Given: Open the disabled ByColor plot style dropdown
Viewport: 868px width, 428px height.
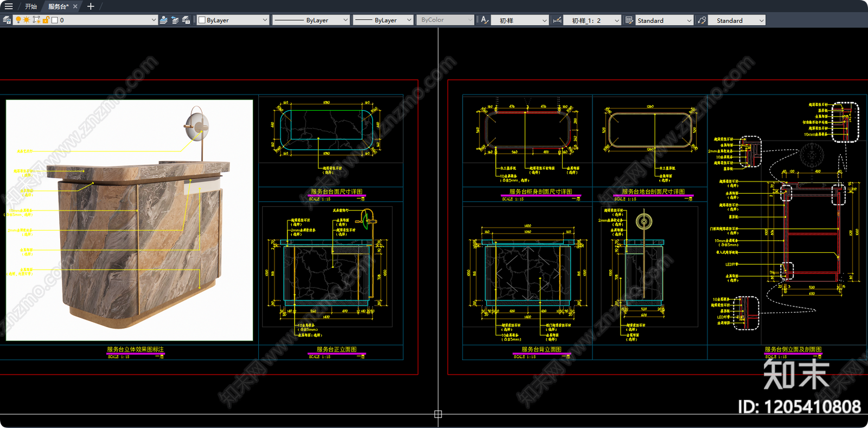Looking at the screenshot, I should coord(446,20).
